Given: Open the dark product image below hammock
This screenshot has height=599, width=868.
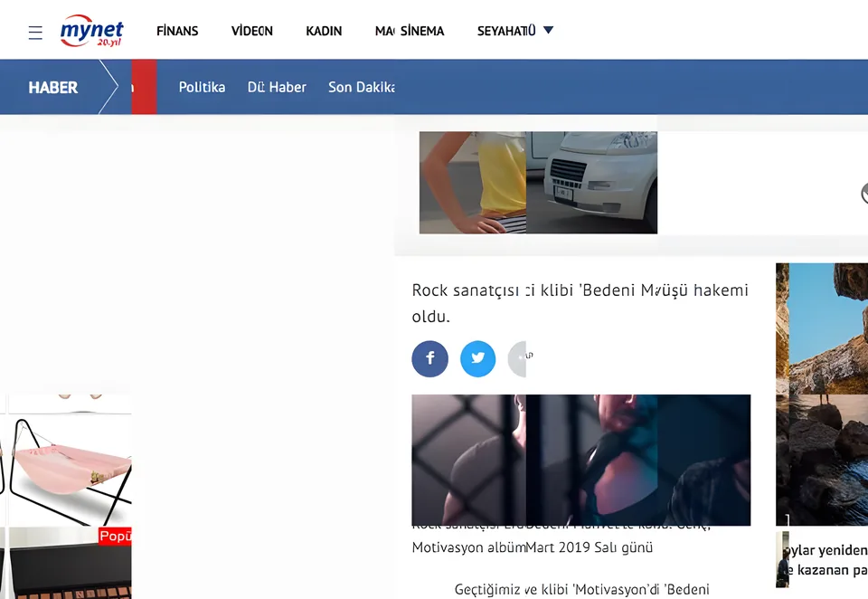Looking at the screenshot, I should 70,564.
